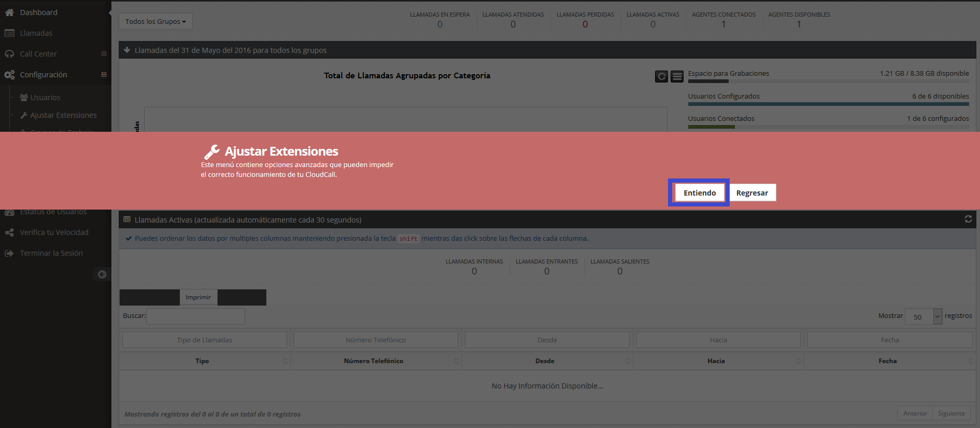980x428 pixels.
Task: Collapse the sidebar with the arrow button
Action: pos(102,274)
